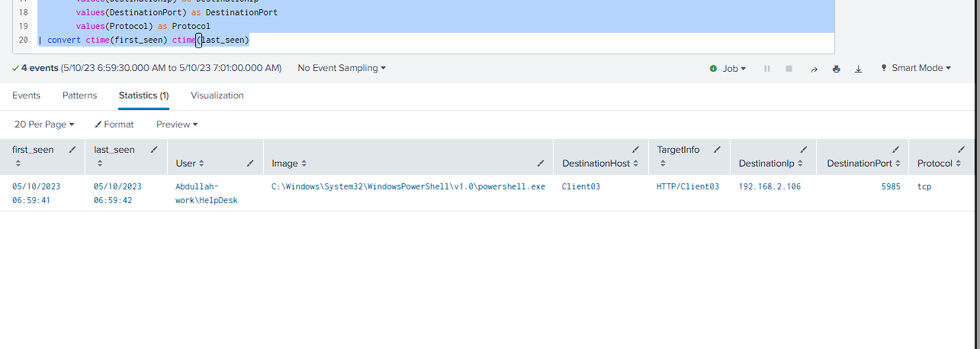
Task: Stop the search job
Action: pos(789,69)
